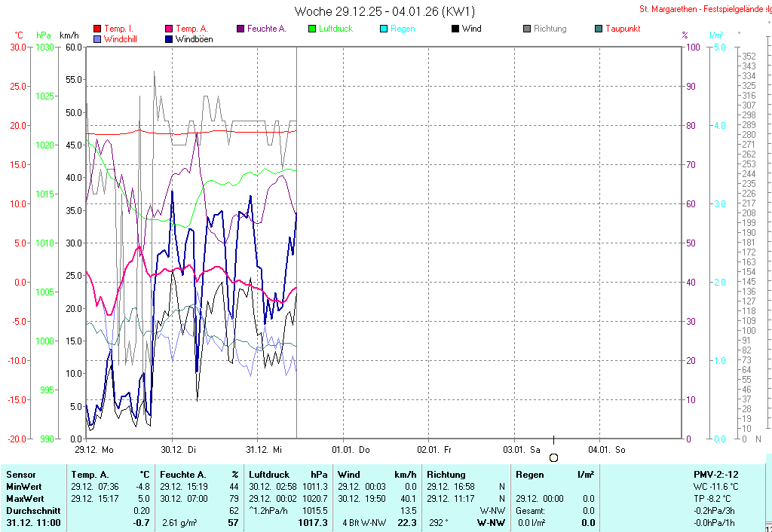Screen dimensions: 772x532
Task: Click the MaxWert row label in the table
Action: 26,499
